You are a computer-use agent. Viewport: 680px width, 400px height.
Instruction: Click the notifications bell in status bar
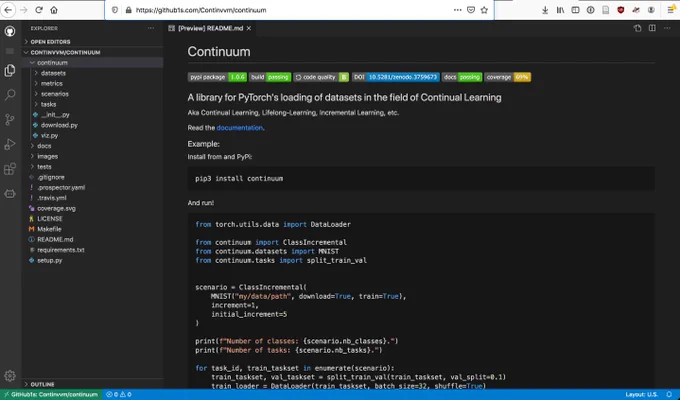coord(669,394)
